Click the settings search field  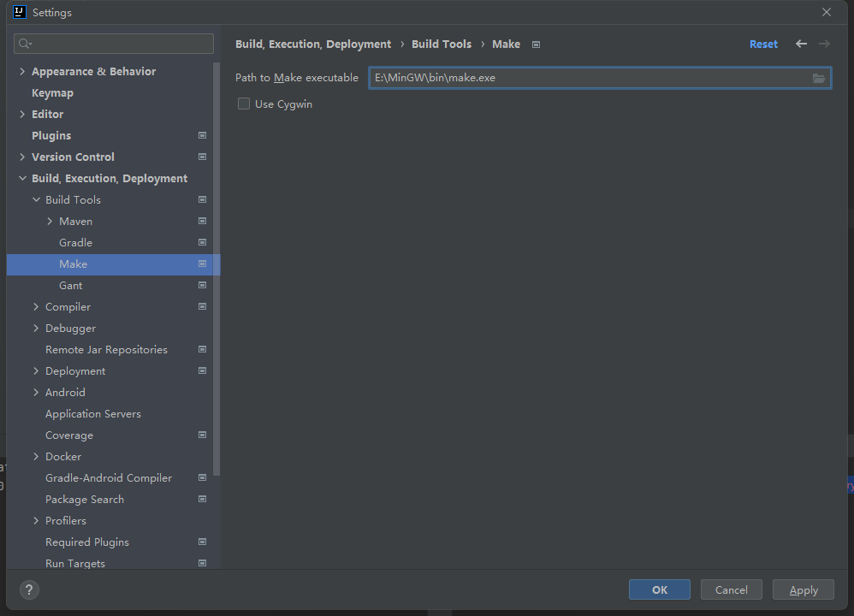pos(114,44)
